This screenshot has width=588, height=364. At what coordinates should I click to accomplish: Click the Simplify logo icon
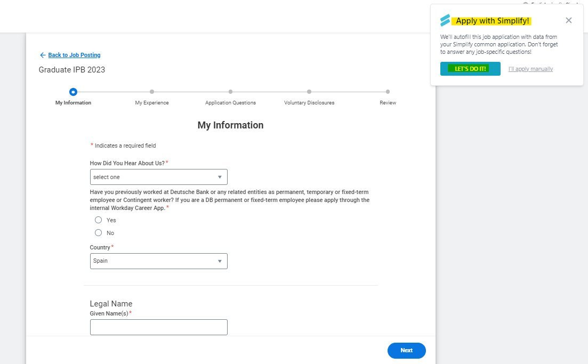click(x=445, y=20)
